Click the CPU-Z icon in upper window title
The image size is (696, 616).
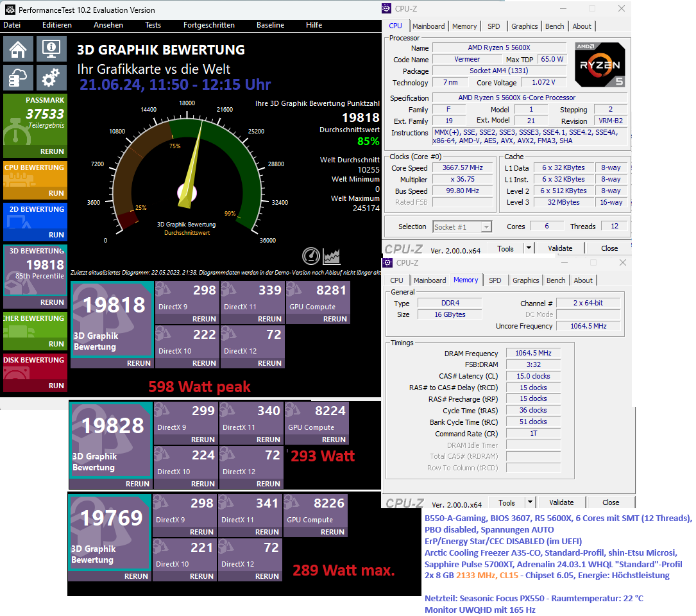pyautogui.click(x=387, y=8)
